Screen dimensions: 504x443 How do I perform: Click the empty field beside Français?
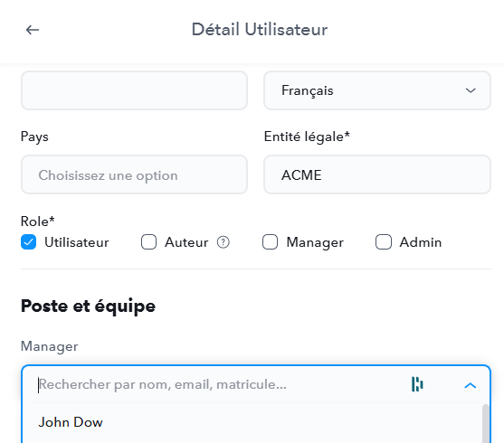[x=134, y=90]
